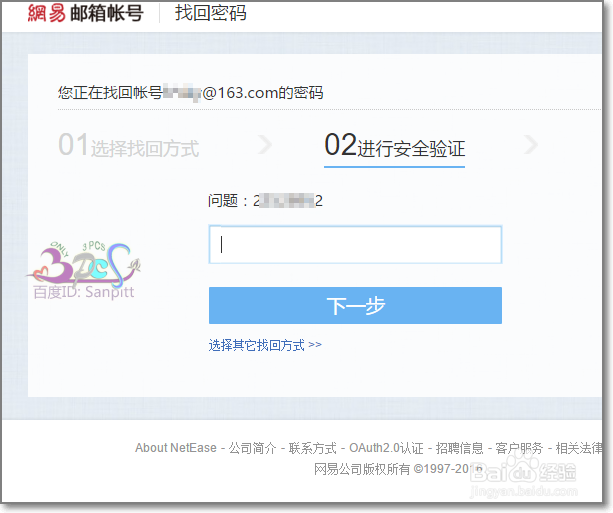
Task: Focus the security answer input field
Action: pyautogui.click(x=355, y=244)
